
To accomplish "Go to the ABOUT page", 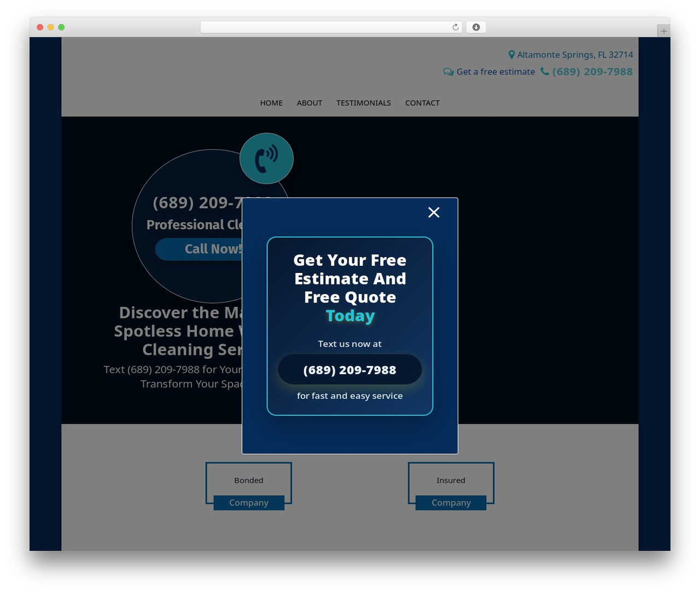I will pyautogui.click(x=310, y=103).
